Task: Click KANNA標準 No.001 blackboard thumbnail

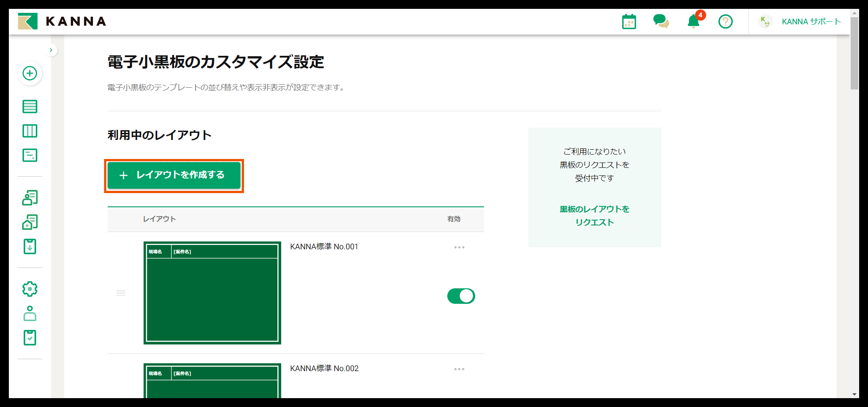Action: (212, 293)
